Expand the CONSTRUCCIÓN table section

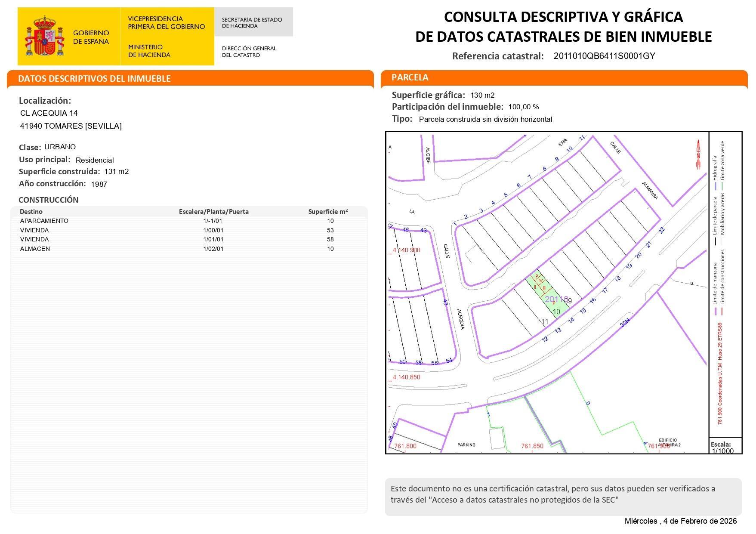pos(48,200)
